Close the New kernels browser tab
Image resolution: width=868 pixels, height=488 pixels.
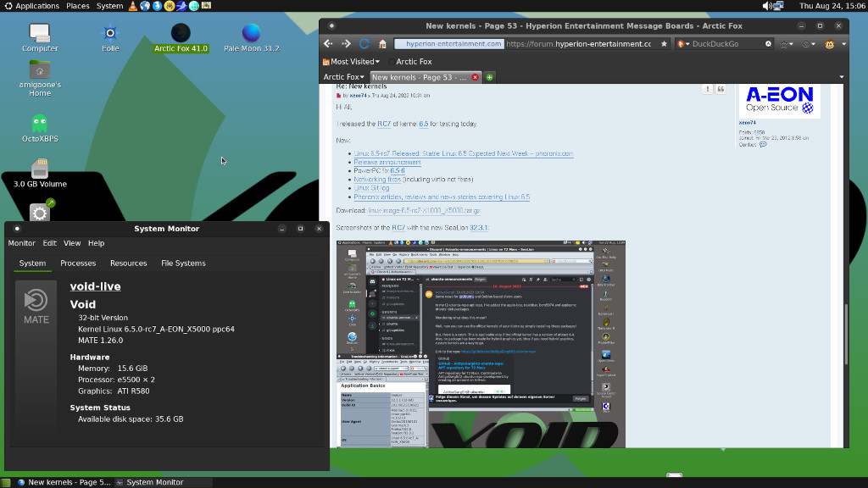(475, 77)
